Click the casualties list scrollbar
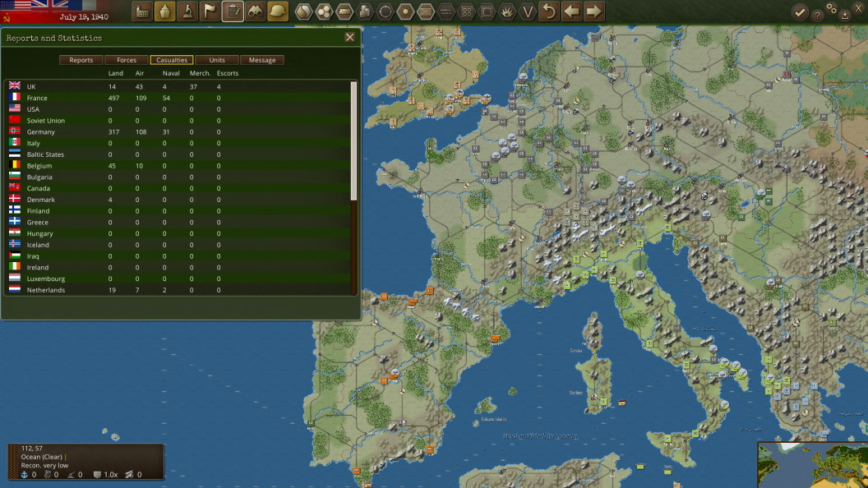Image resolution: width=868 pixels, height=488 pixels. coord(353,140)
